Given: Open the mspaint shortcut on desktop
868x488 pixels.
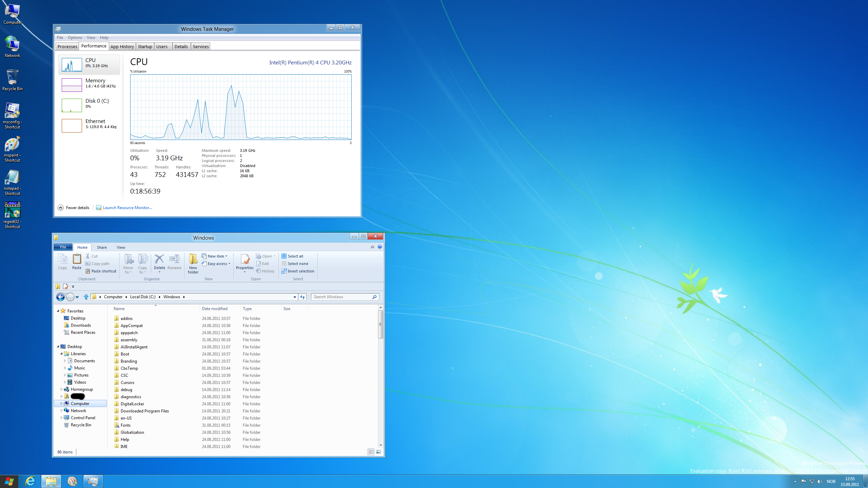Looking at the screenshot, I should pyautogui.click(x=12, y=149).
